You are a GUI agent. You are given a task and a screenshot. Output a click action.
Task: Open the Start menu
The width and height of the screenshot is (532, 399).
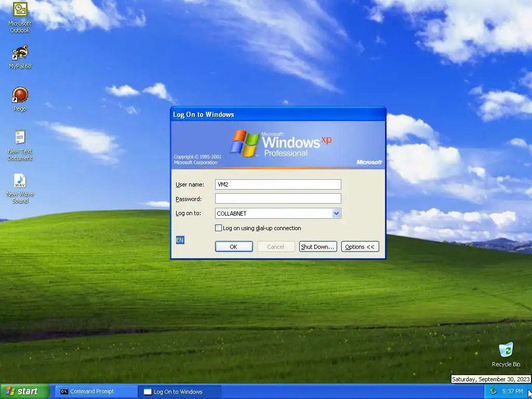pyautogui.click(x=25, y=392)
